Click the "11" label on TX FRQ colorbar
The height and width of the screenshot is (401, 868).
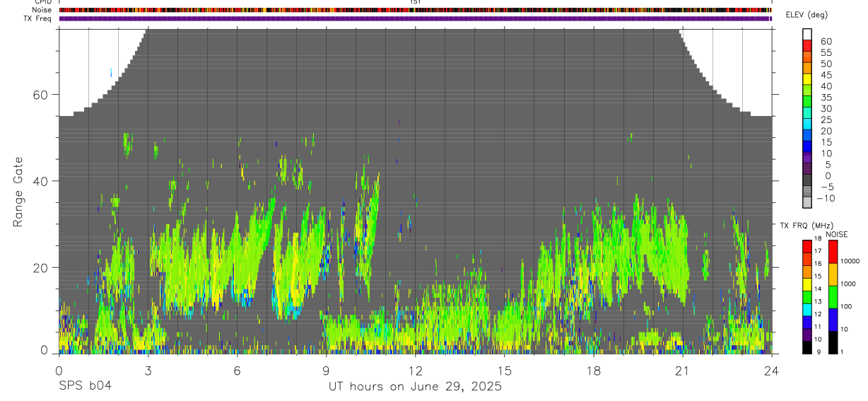click(818, 327)
